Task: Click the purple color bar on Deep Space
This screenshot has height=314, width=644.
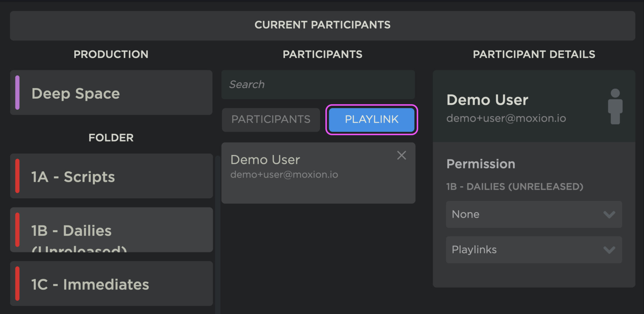Action: (17, 93)
